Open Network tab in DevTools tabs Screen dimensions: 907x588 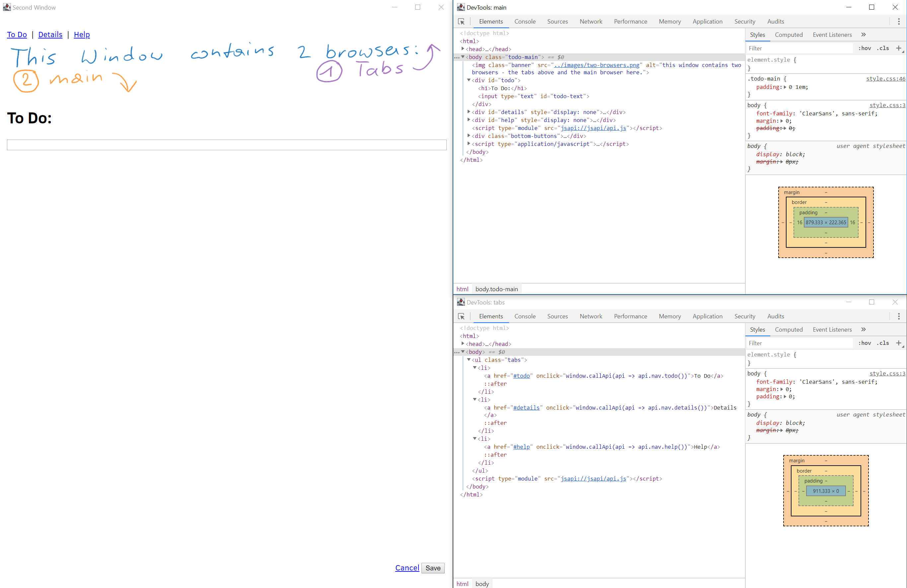(590, 316)
